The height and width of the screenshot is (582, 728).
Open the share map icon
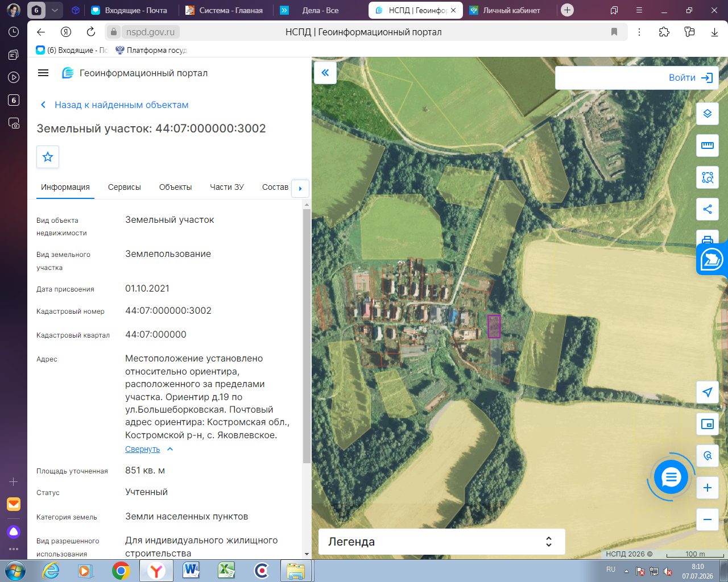pos(708,209)
